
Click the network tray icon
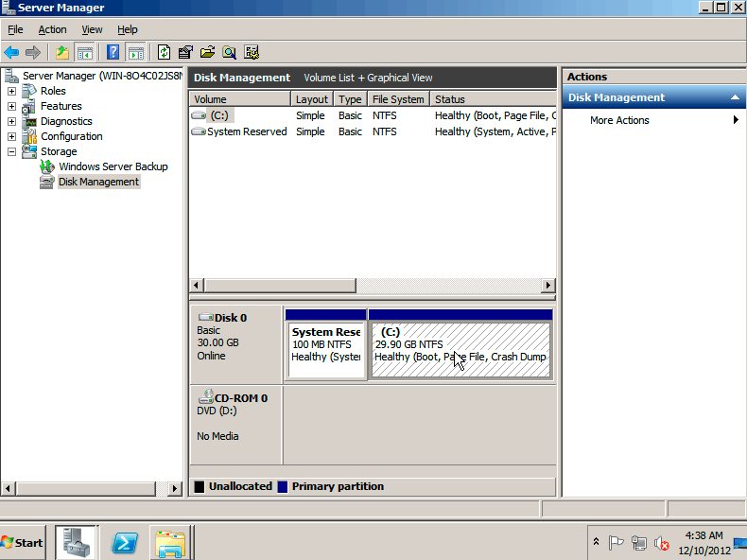639,543
